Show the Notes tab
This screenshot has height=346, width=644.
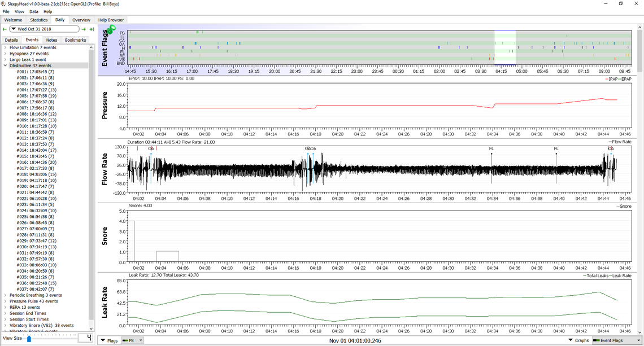coord(52,40)
